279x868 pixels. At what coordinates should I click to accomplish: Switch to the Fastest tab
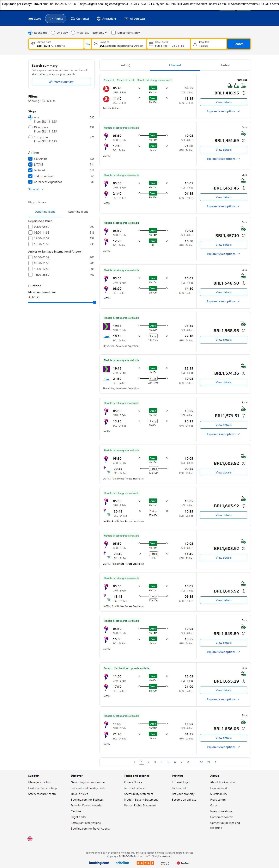point(225,65)
